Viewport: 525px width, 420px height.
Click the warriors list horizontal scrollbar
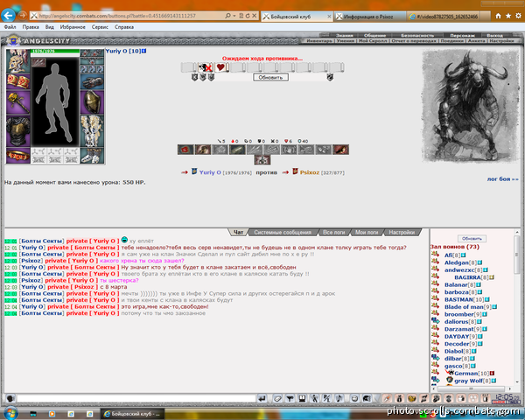coord(472,388)
